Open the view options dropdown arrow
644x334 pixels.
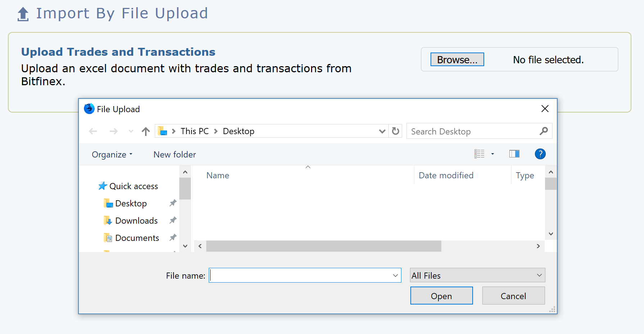(493, 154)
